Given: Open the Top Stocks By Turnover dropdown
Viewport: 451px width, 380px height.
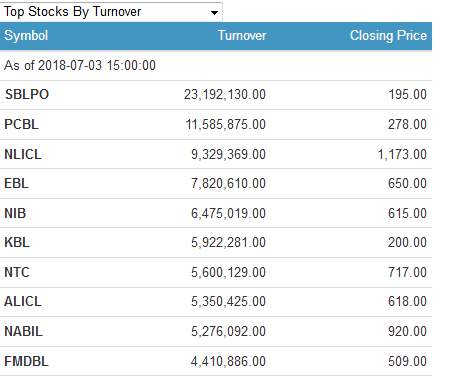Looking at the screenshot, I should coord(111,12).
